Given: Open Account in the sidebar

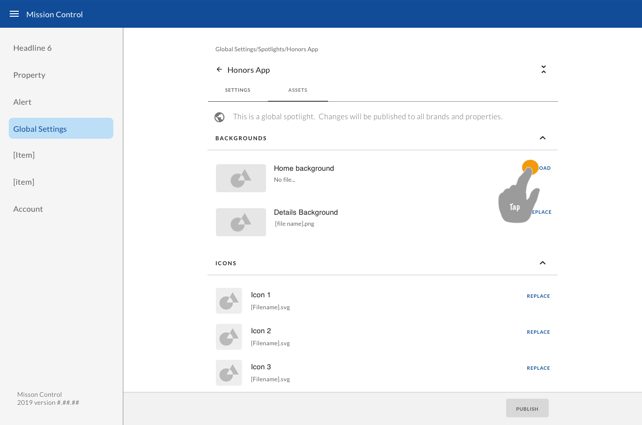Looking at the screenshot, I should pyautogui.click(x=28, y=209).
